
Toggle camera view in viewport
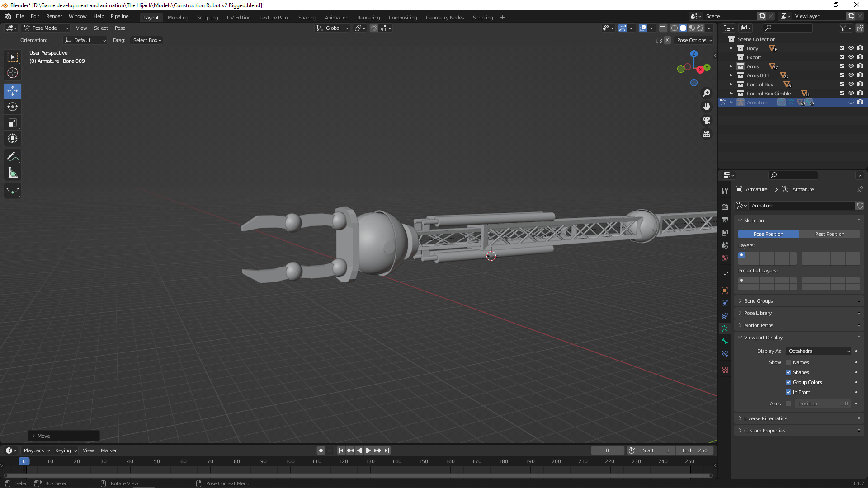point(707,121)
